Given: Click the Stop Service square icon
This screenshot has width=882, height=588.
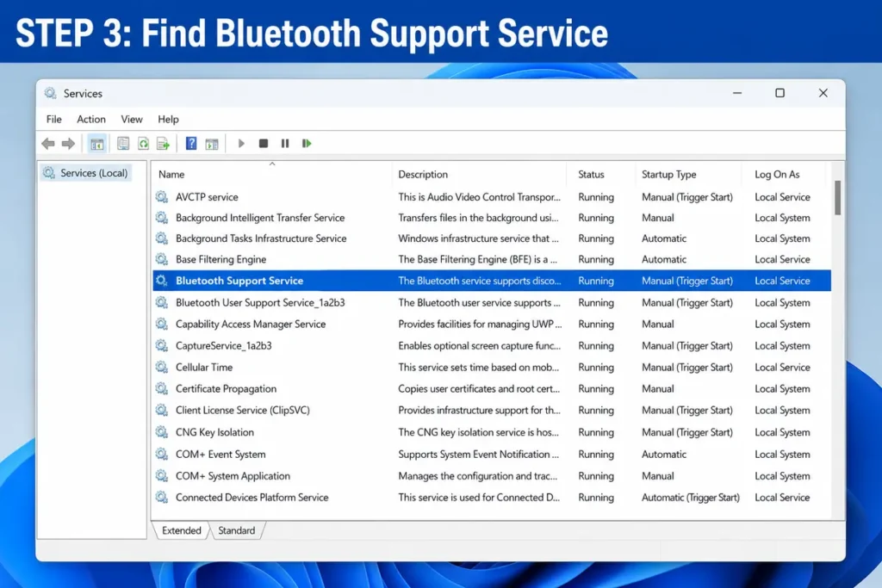Looking at the screenshot, I should click(x=264, y=144).
